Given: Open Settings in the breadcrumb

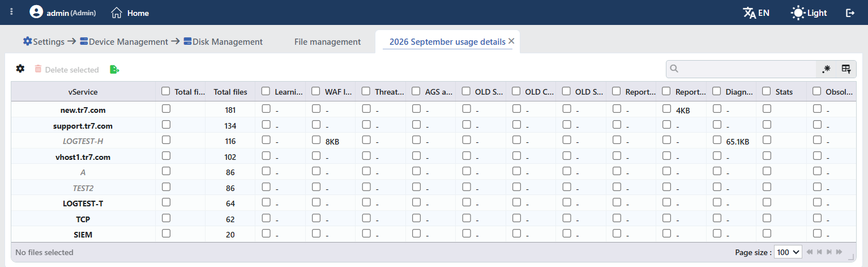Looking at the screenshot, I should coord(44,41).
